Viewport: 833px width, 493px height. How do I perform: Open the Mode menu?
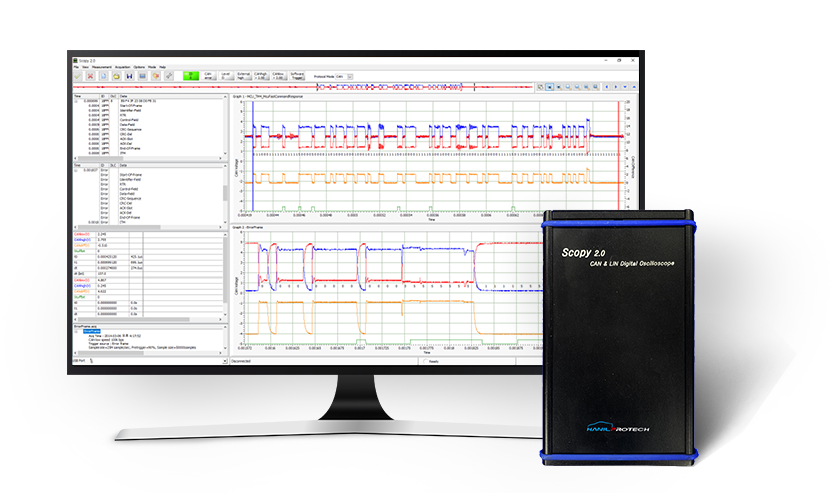tap(152, 67)
